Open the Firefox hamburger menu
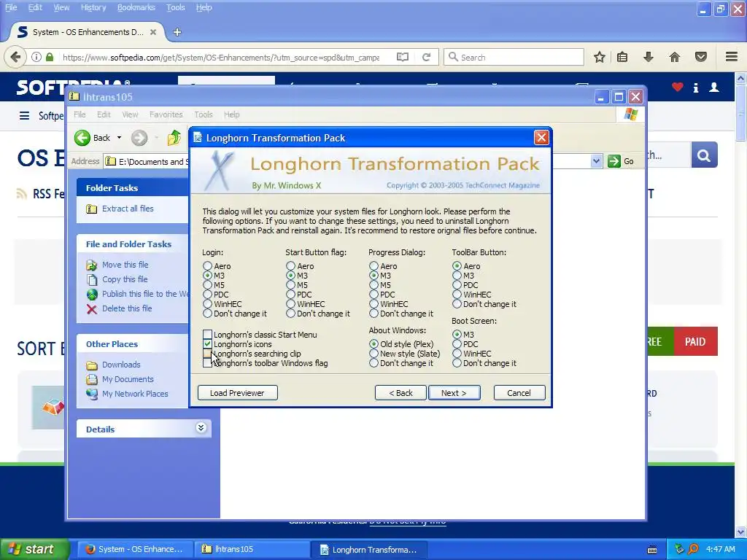 pos(732,57)
